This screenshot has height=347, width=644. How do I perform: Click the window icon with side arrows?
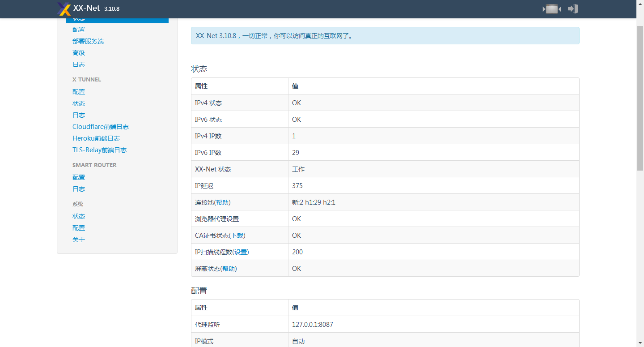[552, 9]
